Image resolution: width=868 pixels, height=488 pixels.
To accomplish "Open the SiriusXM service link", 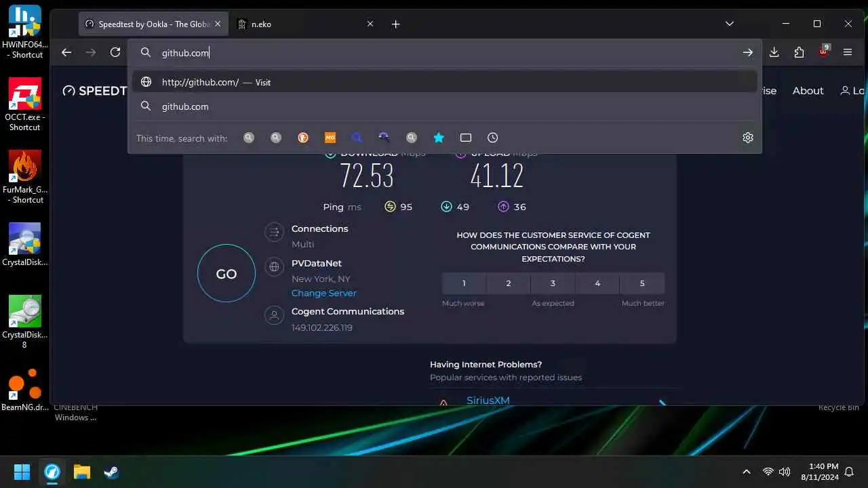I will (488, 401).
